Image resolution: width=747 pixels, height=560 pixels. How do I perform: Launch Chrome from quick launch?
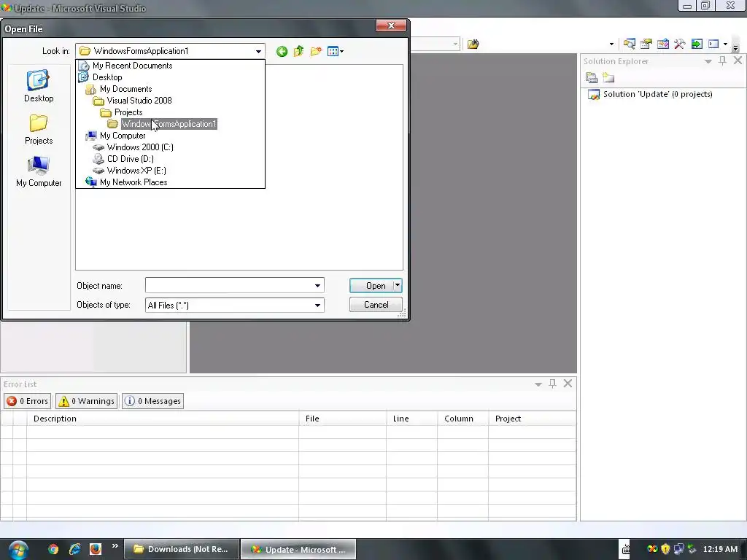53,549
